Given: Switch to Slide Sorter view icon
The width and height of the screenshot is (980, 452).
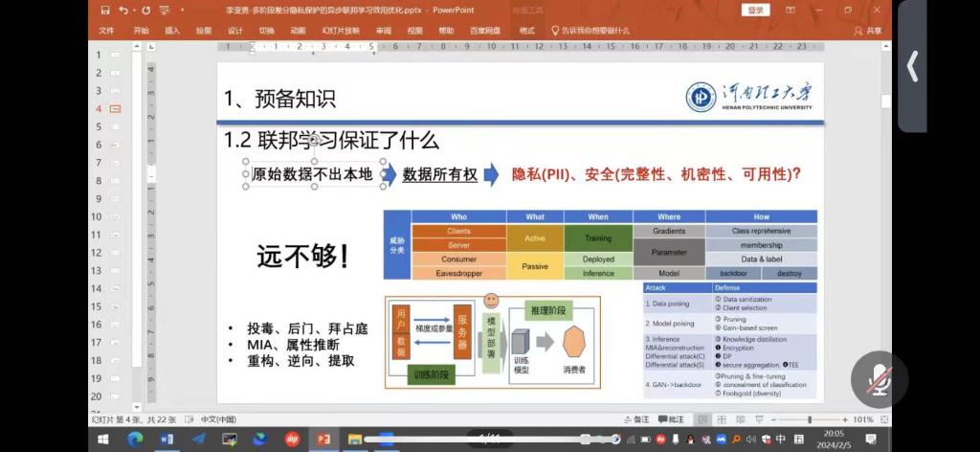Looking at the screenshot, I should [x=722, y=419].
